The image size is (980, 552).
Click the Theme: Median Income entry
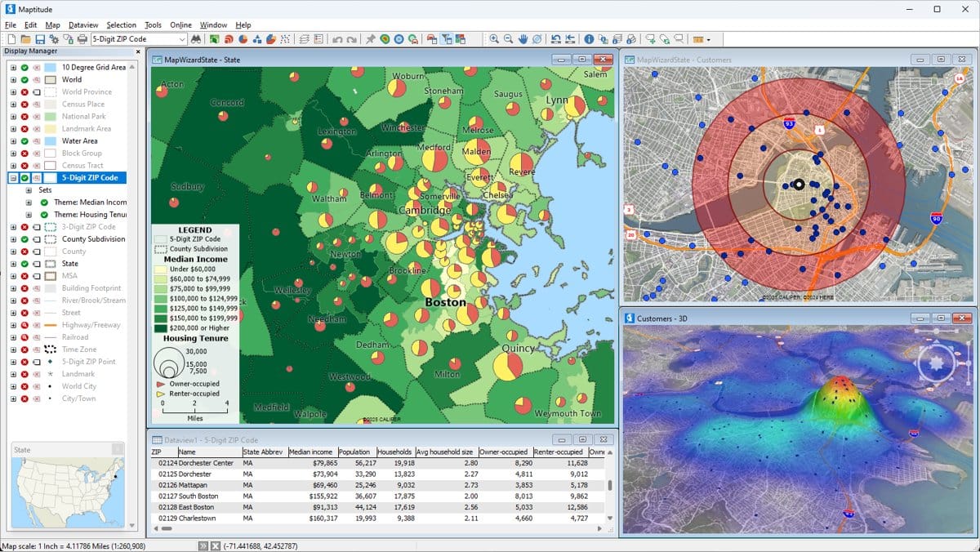pyautogui.click(x=90, y=202)
